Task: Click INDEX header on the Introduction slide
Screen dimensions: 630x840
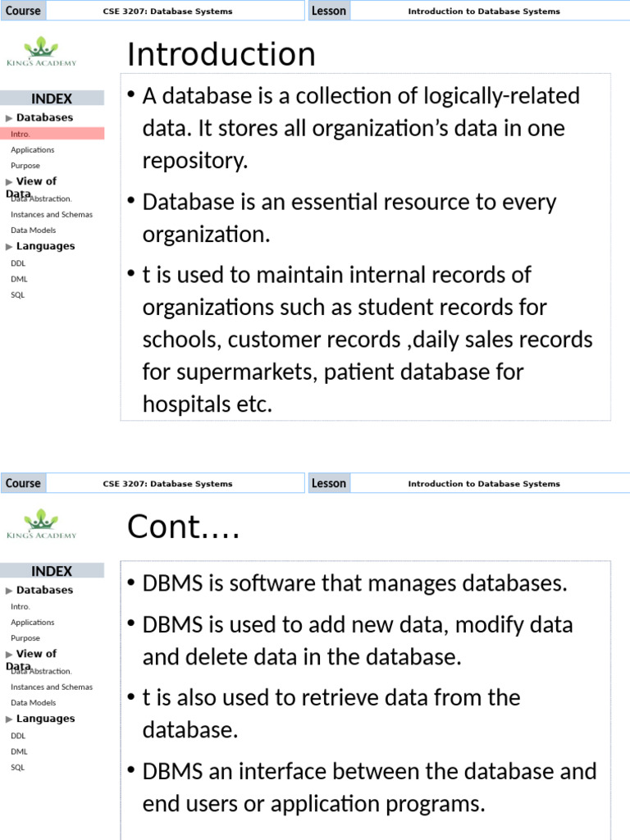Action: pyautogui.click(x=52, y=98)
